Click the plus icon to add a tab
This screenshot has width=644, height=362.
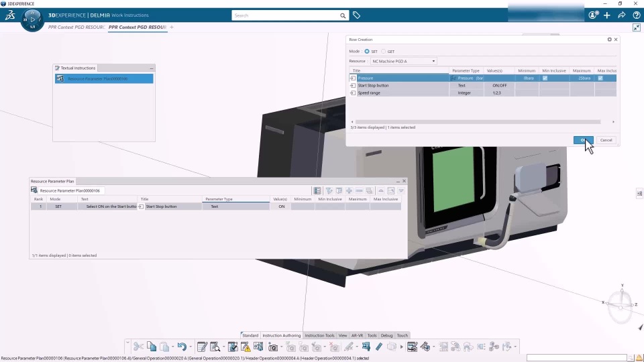[172, 27]
